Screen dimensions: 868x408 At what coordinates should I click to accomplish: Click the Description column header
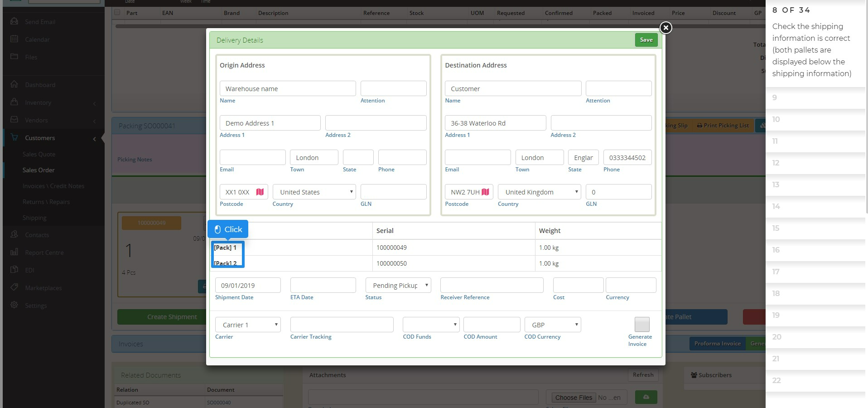point(273,13)
